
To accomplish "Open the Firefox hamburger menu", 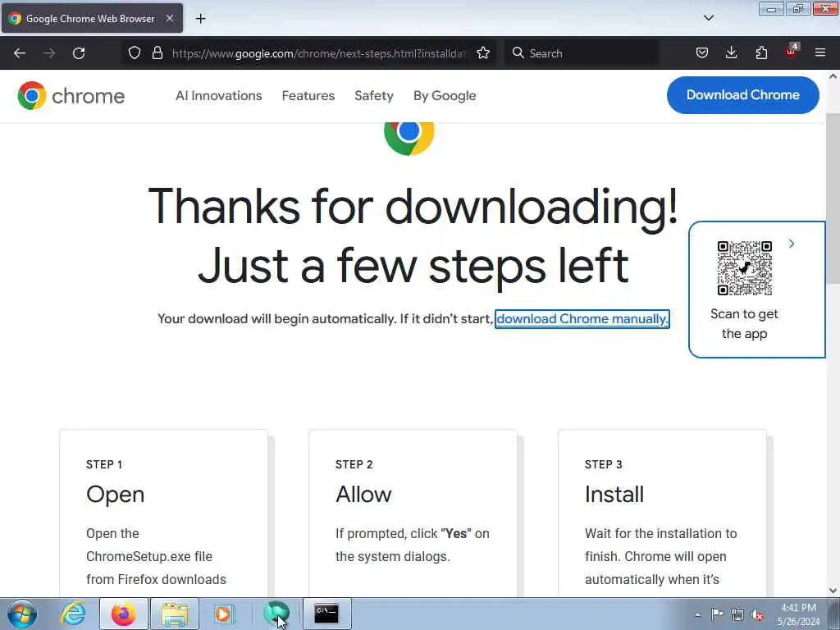I will (820, 53).
